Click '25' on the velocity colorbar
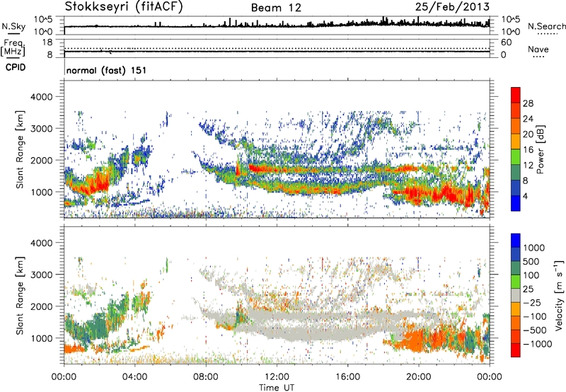This screenshot has height=392, width=566. point(528,289)
